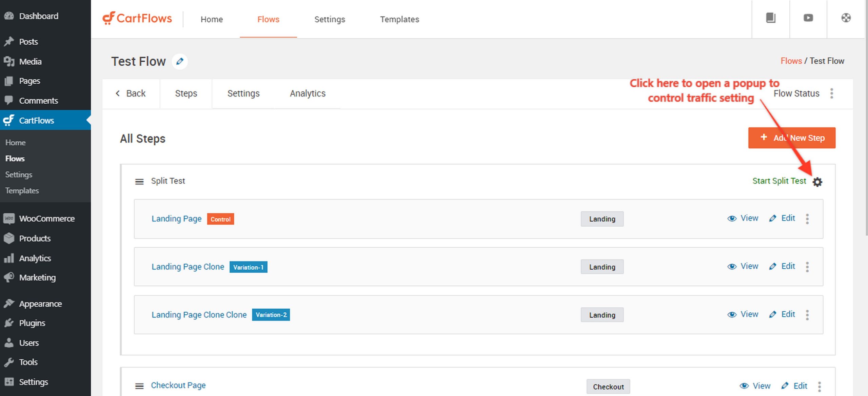This screenshot has width=868, height=396.
Task: Click the Start Split Test link
Action: (x=780, y=181)
